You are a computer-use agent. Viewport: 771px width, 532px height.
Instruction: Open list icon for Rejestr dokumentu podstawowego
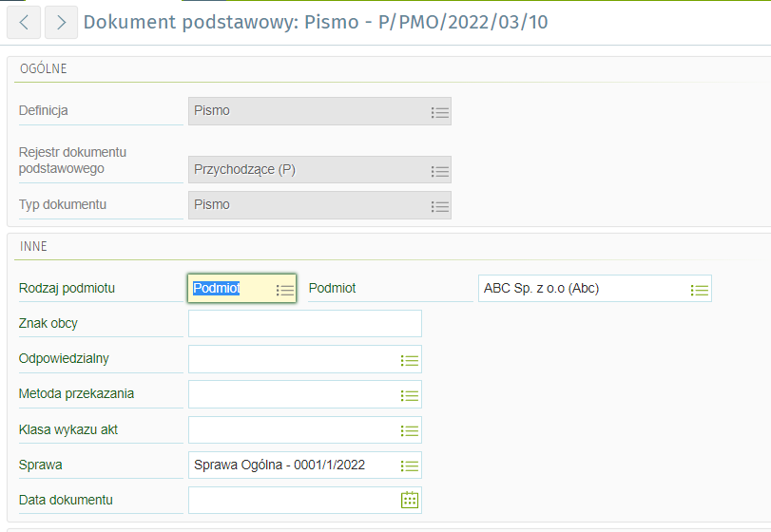point(439,171)
